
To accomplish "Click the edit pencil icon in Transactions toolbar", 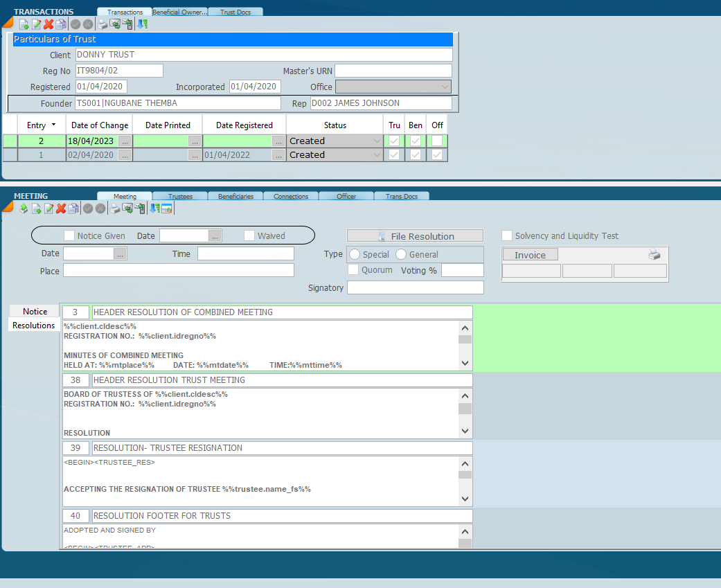I will point(37,24).
